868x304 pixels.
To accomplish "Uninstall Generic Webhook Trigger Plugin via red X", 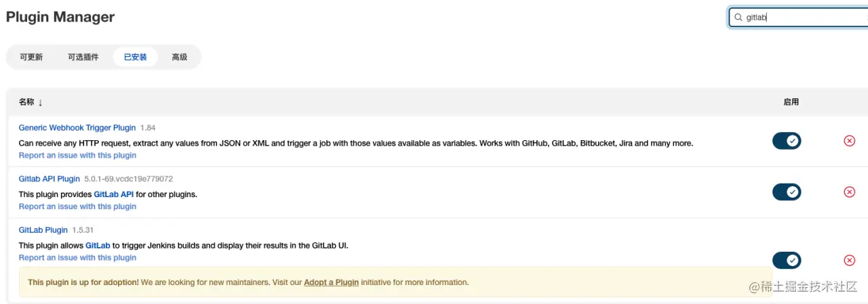I will point(849,141).
